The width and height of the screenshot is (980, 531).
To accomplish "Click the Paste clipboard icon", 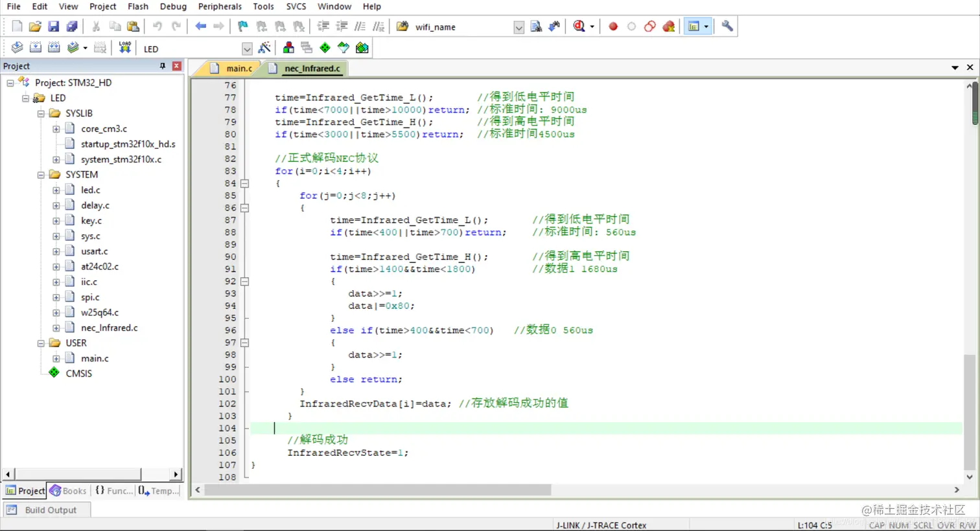I will coord(133,27).
